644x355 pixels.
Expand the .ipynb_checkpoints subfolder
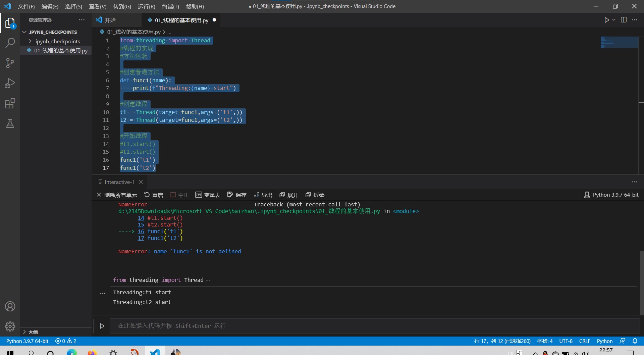click(x=56, y=41)
